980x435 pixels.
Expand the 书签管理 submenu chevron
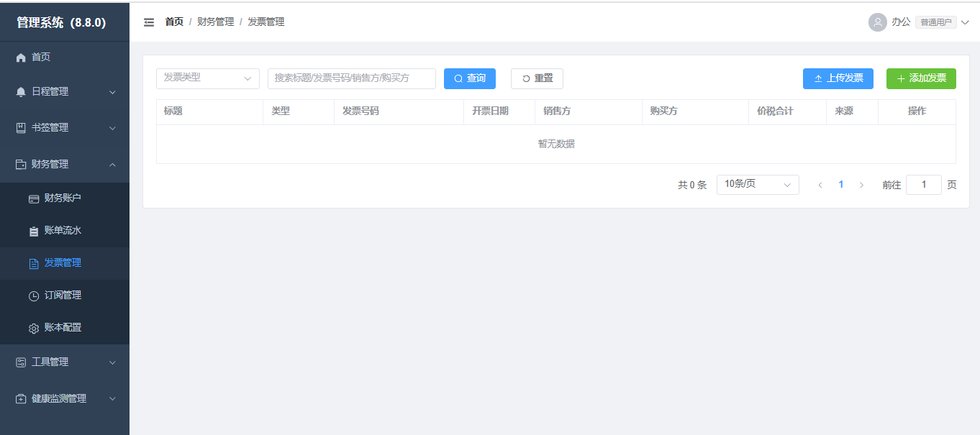tap(112, 128)
